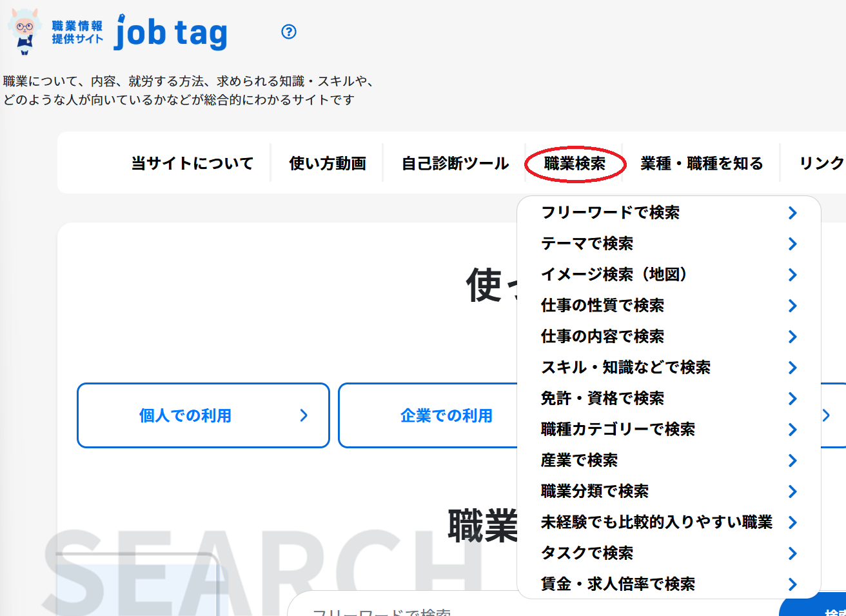The height and width of the screenshot is (616, 846).
Task: Choose タスクで検索 in the menu
Action: click(x=587, y=553)
